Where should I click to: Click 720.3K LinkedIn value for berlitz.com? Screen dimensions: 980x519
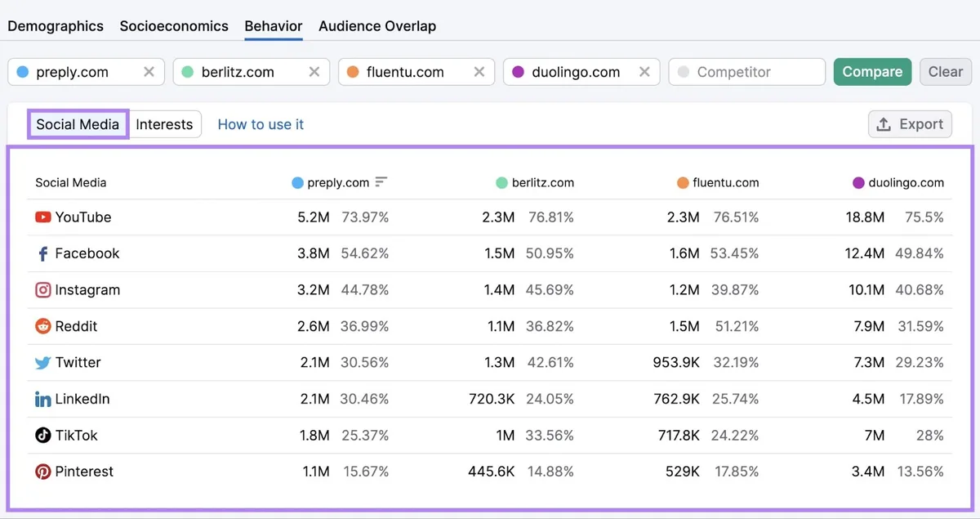[x=492, y=399]
